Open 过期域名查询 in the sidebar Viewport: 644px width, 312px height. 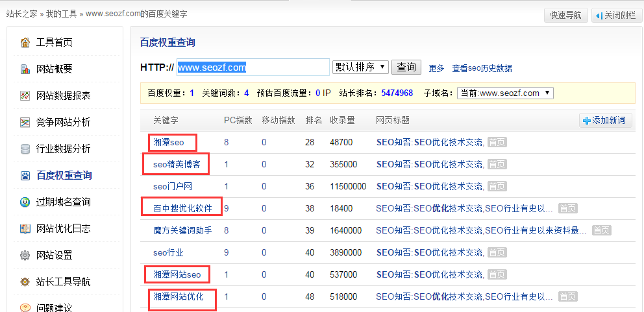(63, 202)
